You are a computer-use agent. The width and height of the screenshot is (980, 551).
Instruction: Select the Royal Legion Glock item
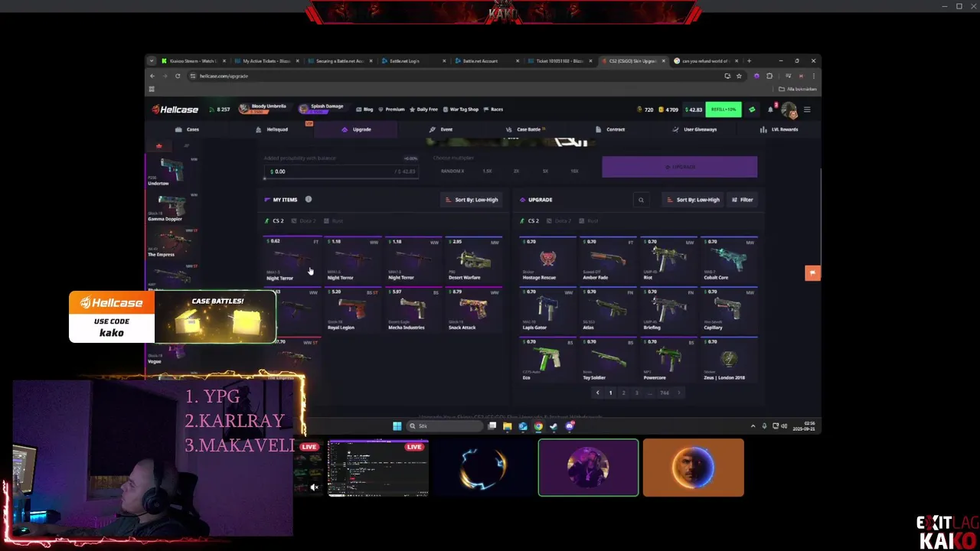[353, 310]
